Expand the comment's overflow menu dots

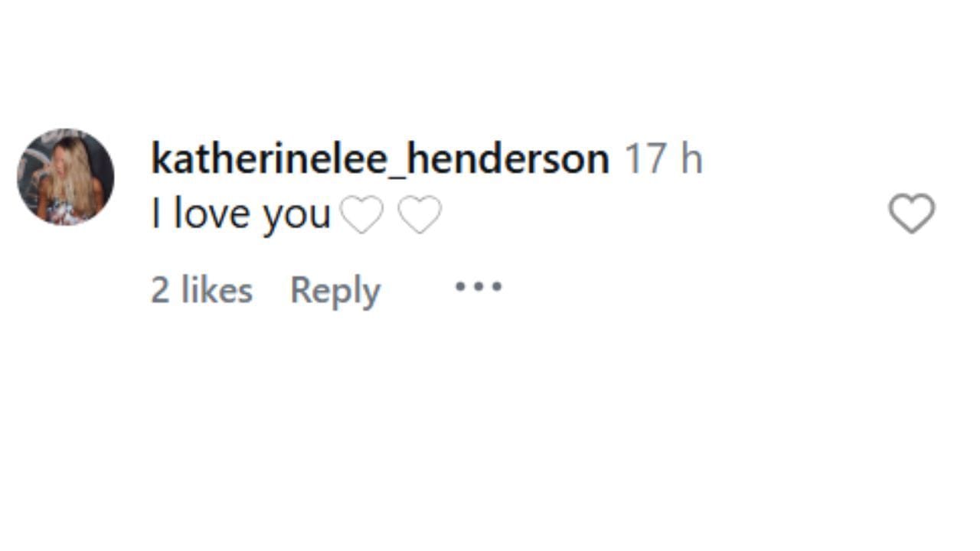click(x=479, y=287)
